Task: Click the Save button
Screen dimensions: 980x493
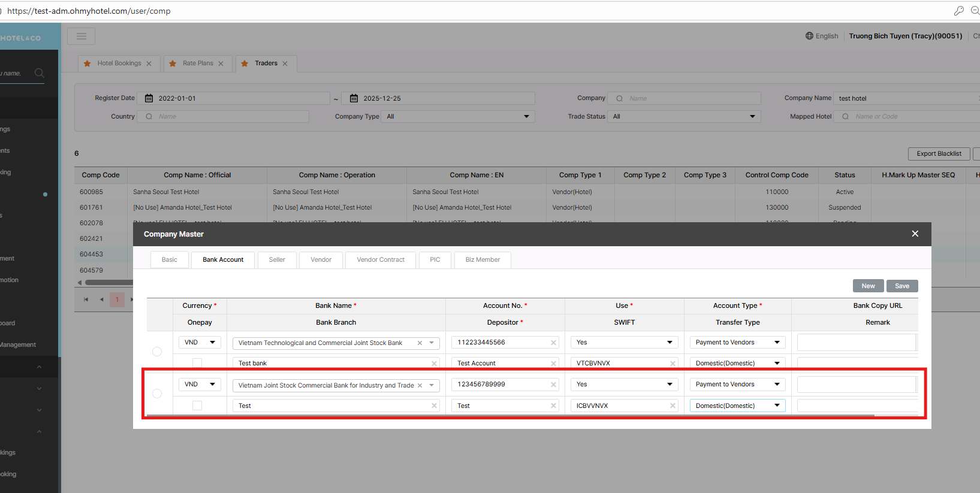Action: pos(902,286)
